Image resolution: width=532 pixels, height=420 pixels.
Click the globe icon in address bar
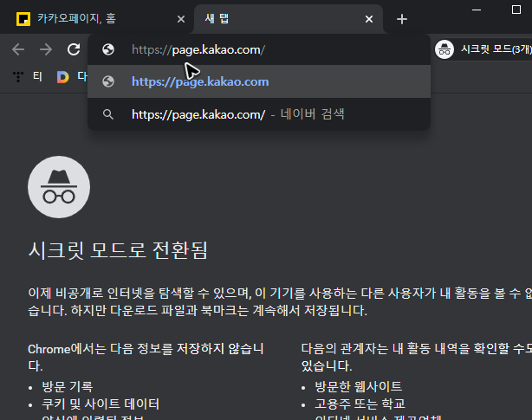108,49
